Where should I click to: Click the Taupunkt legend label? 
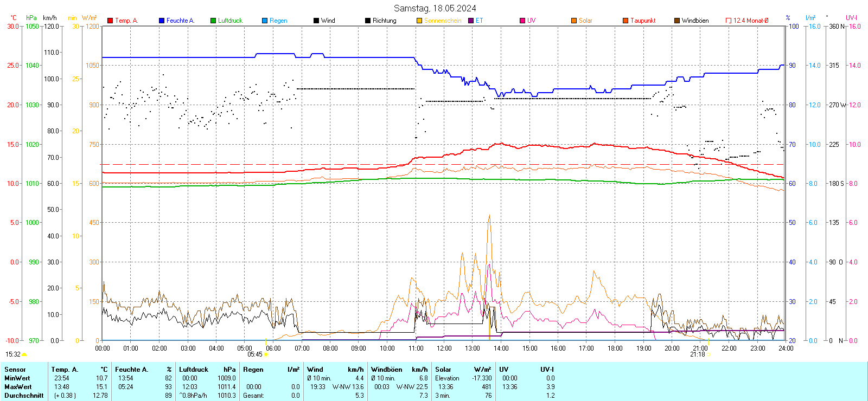[x=643, y=21]
